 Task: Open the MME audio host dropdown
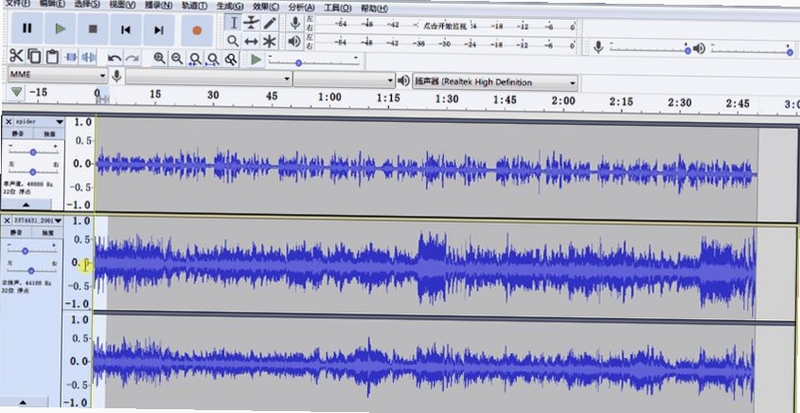(58, 75)
